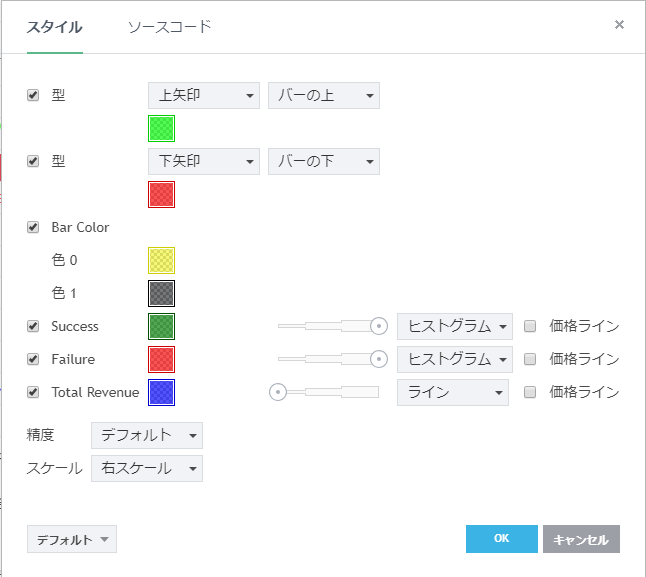Toggle the Bar Color checkbox
The width and height of the screenshot is (646, 577).
click(x=33, y=227)
